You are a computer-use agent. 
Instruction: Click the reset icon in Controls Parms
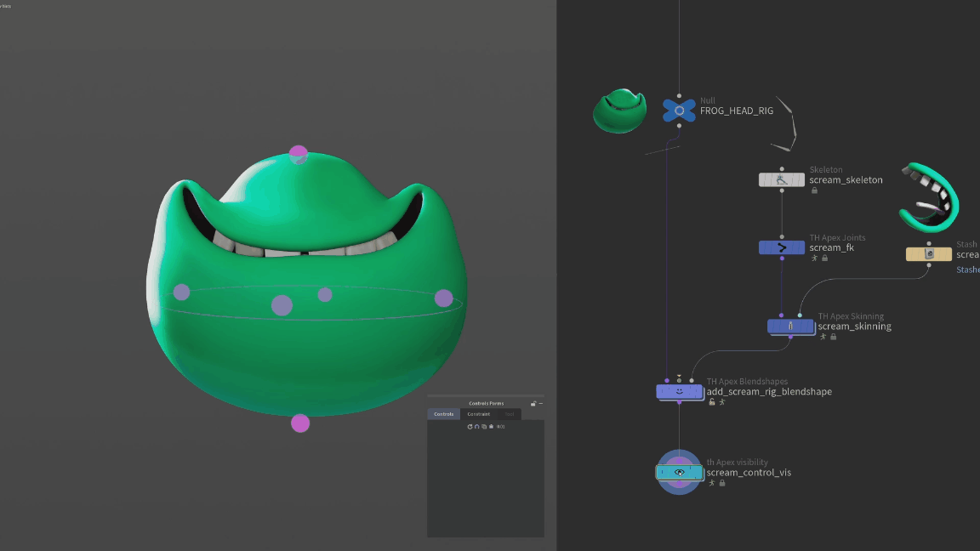(470, 427)
